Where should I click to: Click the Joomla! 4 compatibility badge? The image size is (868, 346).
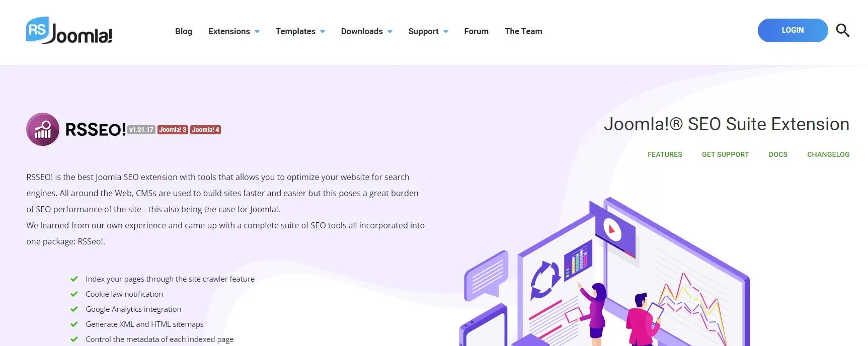pos(205,130)
